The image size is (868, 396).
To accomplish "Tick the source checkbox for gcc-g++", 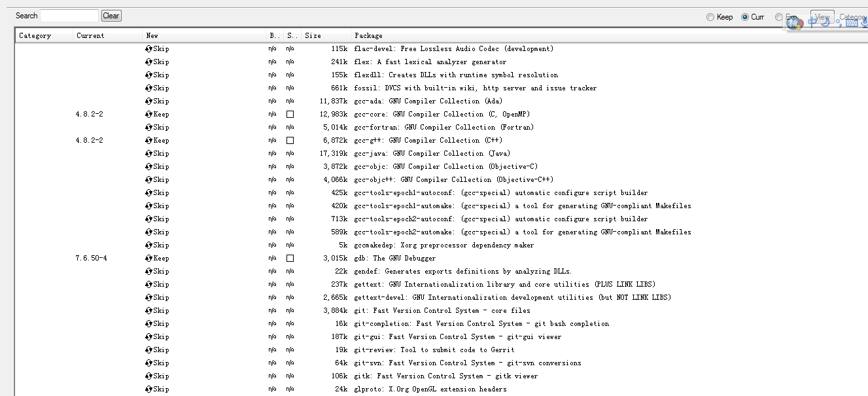I will [x=290, y=141].
